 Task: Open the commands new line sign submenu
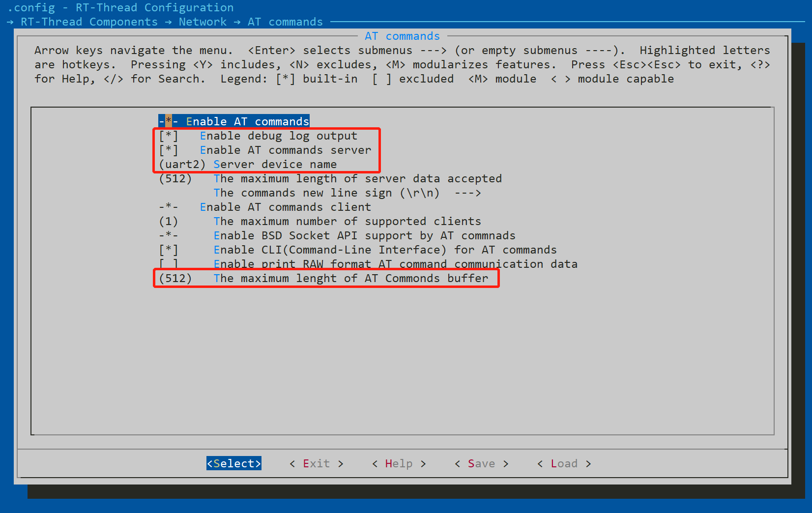(x=347, y=193)
